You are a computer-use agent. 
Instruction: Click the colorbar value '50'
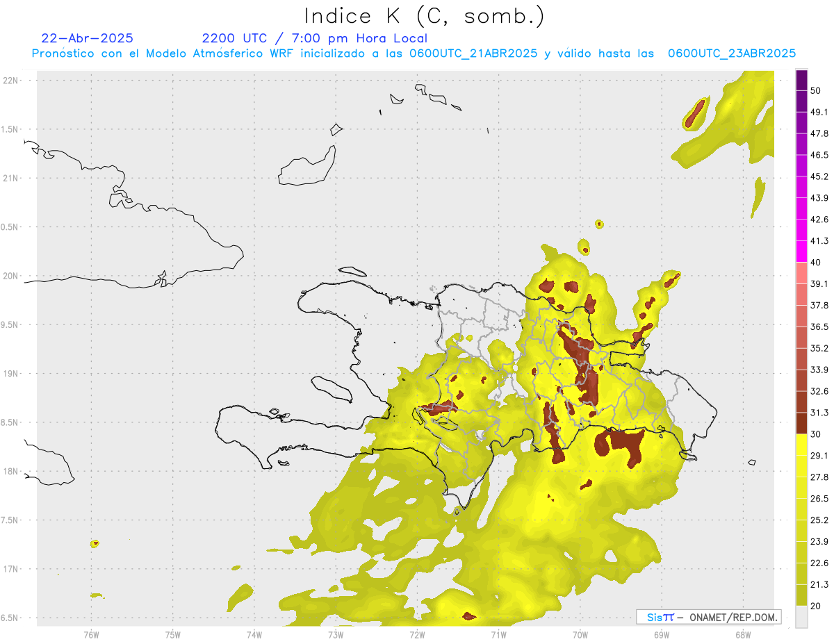click(816, 90)
